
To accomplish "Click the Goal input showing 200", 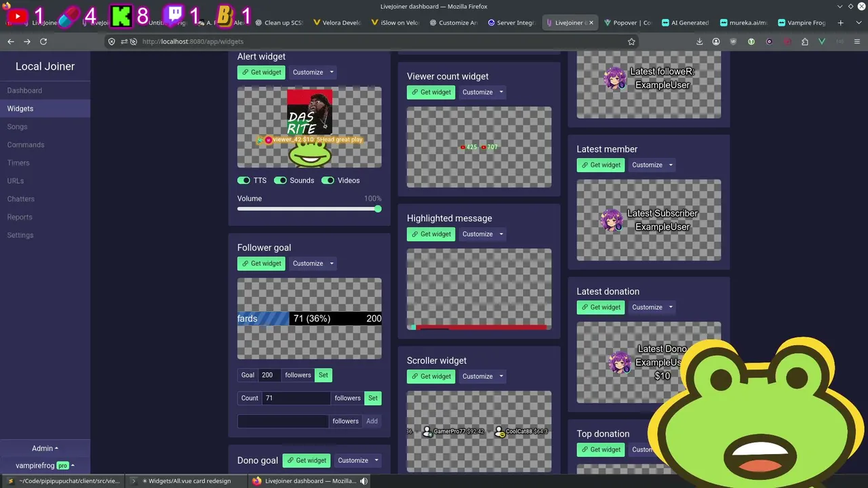I will [269, 375].
